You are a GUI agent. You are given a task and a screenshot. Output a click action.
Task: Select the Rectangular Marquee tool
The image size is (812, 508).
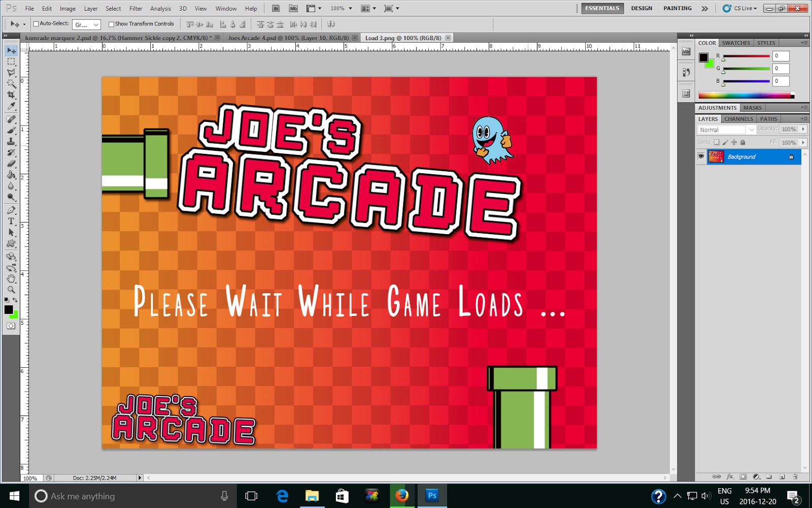click(x=11, y=62)
